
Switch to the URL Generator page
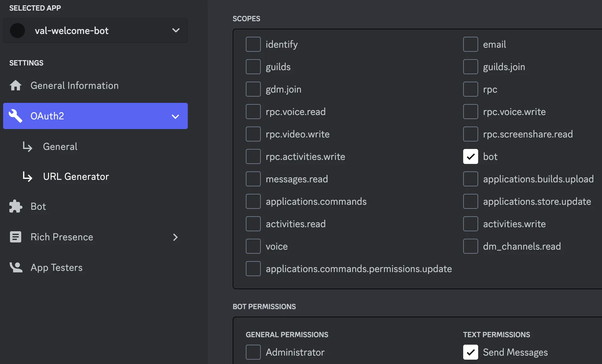pyautogui.click(x=76, y=176)
